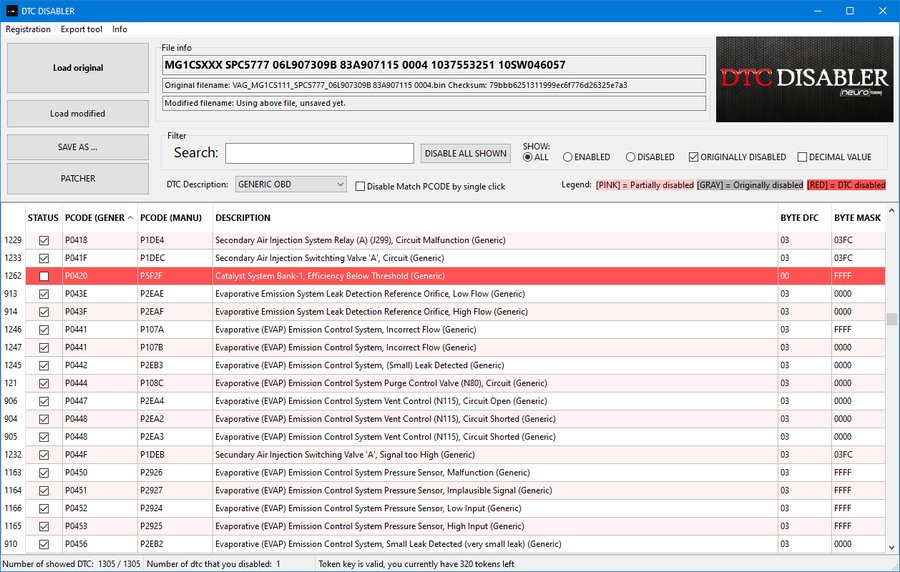900x572 pixels.
Task: Open the DTC Description GENERIC OBD dropdown
Action: point(291,185)
